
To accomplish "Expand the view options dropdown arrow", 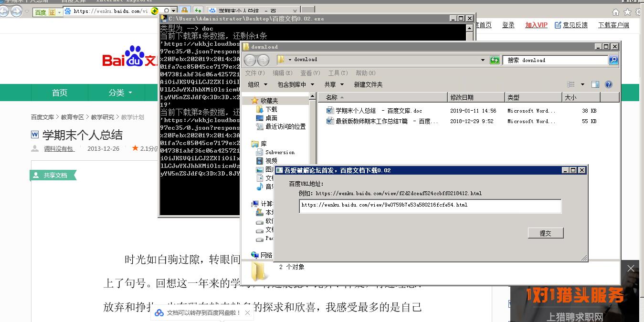I will coord(582,84).
